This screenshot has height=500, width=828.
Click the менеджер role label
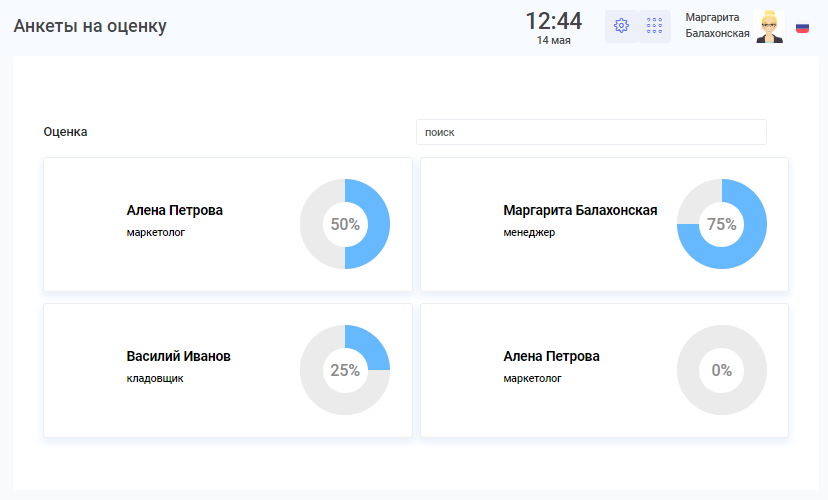pyautogui.click(x=529, y=233)
